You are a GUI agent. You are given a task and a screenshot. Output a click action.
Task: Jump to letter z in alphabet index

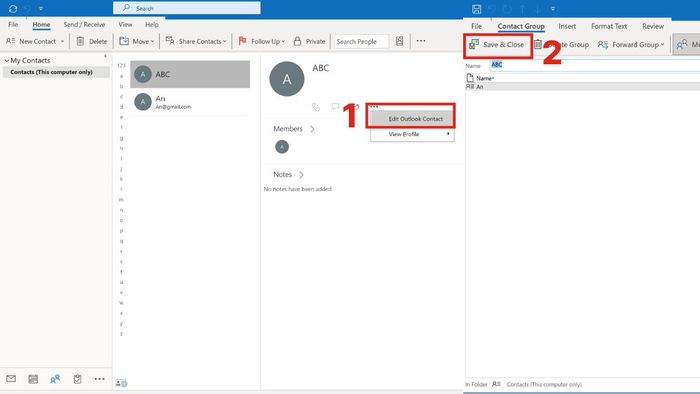click(x=121, y=334)
